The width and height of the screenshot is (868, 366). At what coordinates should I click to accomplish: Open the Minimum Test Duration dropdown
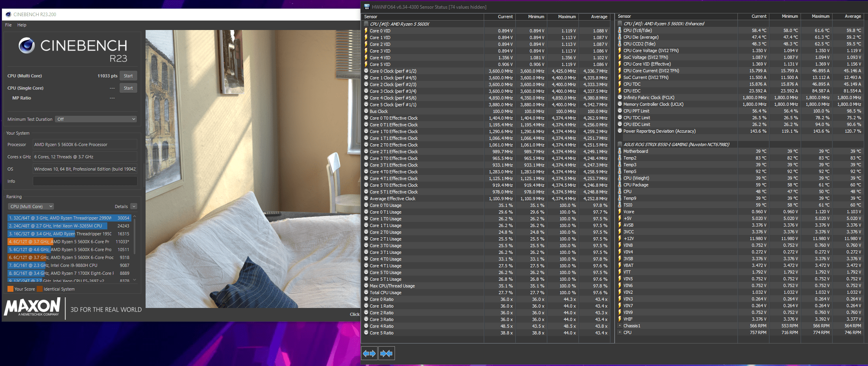96,119
